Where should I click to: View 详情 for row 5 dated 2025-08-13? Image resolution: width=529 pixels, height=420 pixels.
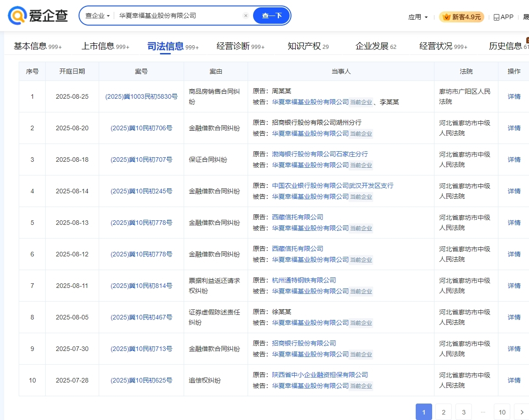click(x=514, y=223)
